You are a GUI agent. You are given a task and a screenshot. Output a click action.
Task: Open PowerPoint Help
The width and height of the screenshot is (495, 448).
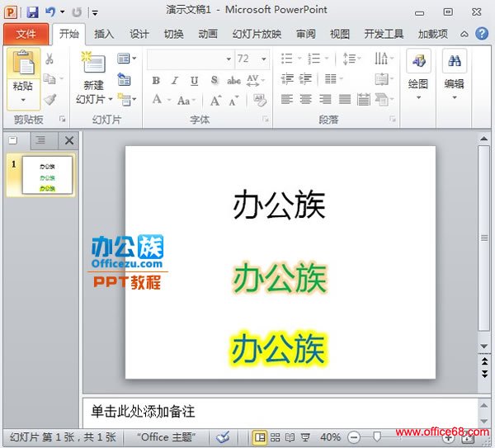482,34
